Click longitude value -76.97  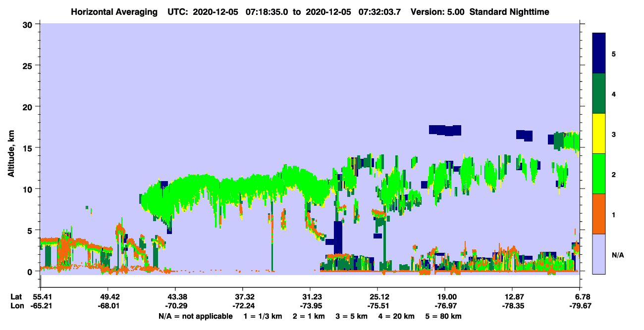[x=445, y=306]
